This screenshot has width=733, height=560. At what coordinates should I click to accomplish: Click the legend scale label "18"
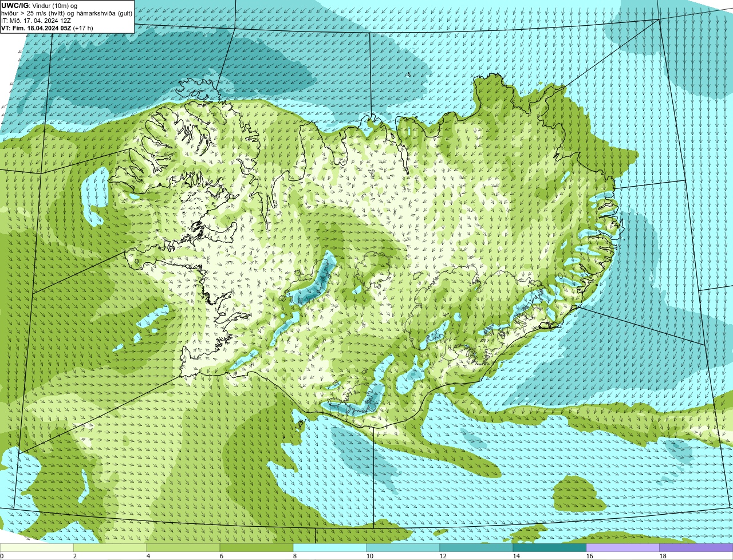pos(663,556)
